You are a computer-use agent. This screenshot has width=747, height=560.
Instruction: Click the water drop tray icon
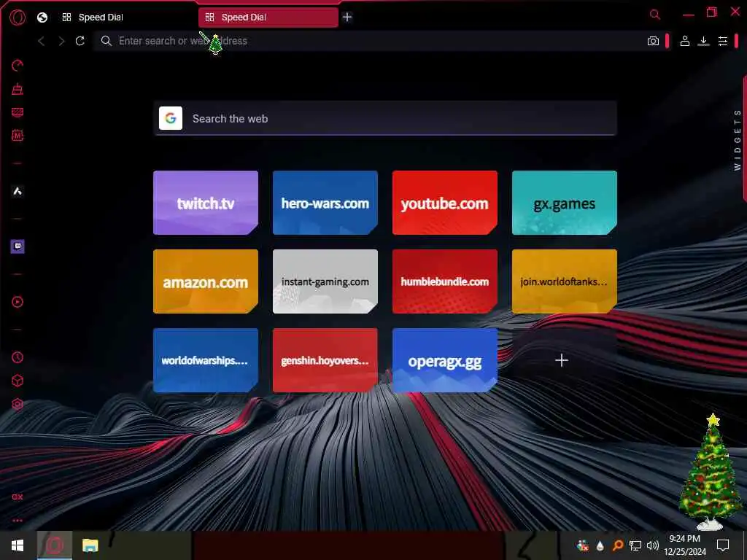[x=600, y=545]
